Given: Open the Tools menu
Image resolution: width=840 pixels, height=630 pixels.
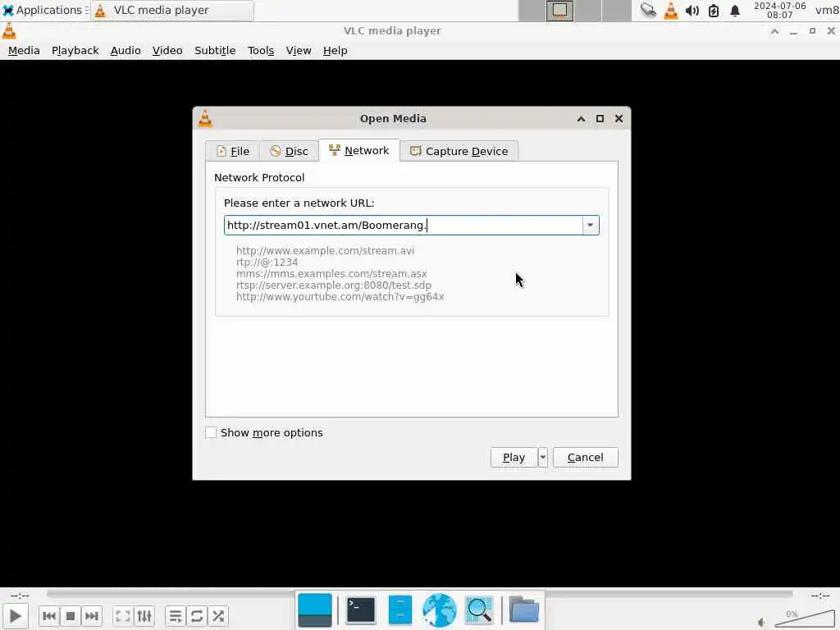Looking at the screenshot, I should [261, 50].
